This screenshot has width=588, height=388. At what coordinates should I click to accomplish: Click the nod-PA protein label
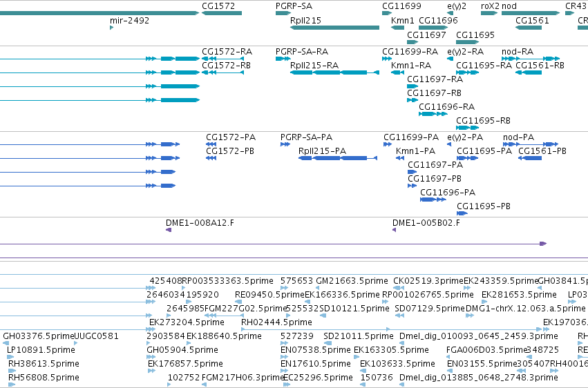[519, 137]
